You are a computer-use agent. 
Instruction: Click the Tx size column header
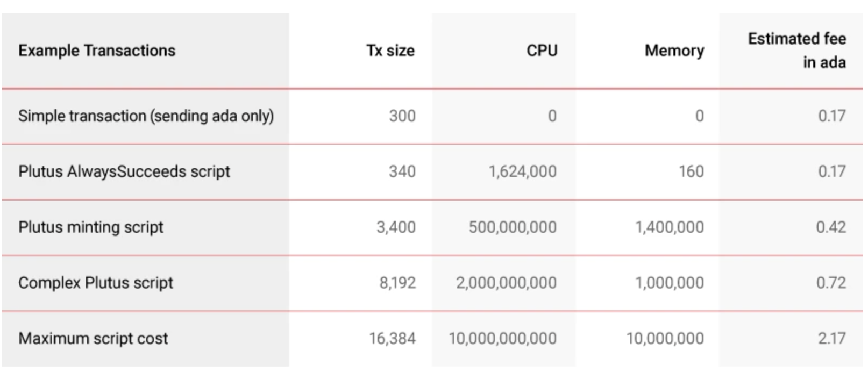(x=390, y=51)
